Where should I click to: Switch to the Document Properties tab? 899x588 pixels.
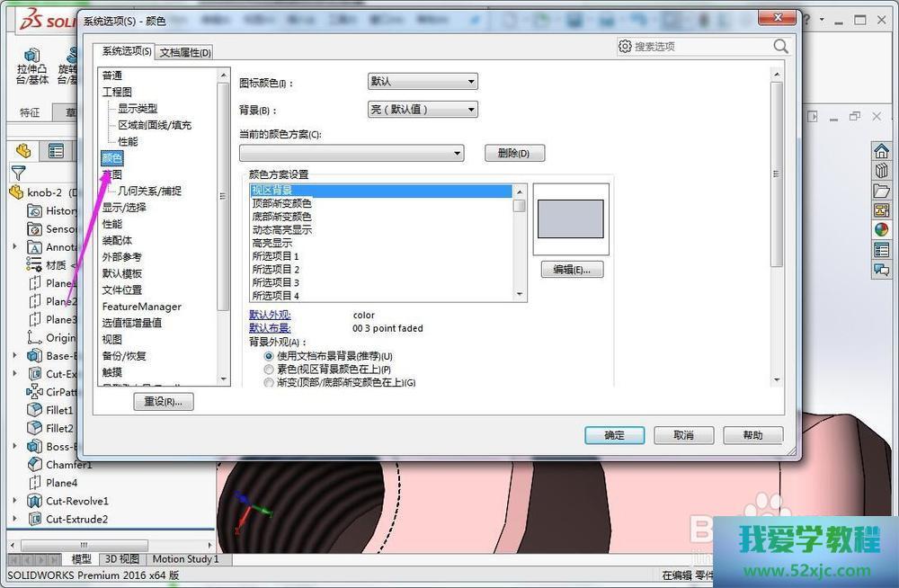[x=185, y=52]
